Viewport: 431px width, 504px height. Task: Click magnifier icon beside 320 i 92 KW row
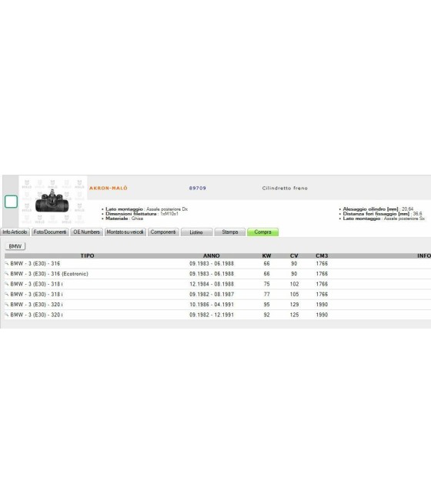coord(6,315)
